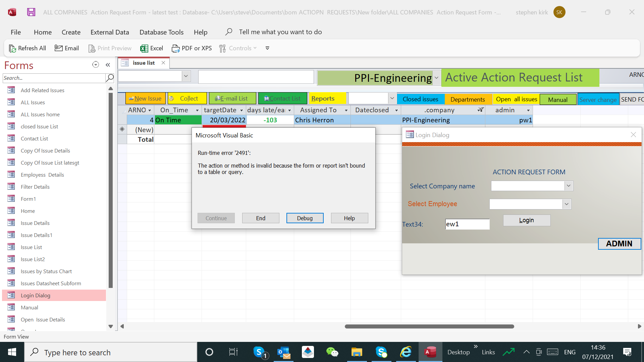Open the PPI-Engineering company dropdown arrow
The image size is (644, 362).
click(436, 78)
